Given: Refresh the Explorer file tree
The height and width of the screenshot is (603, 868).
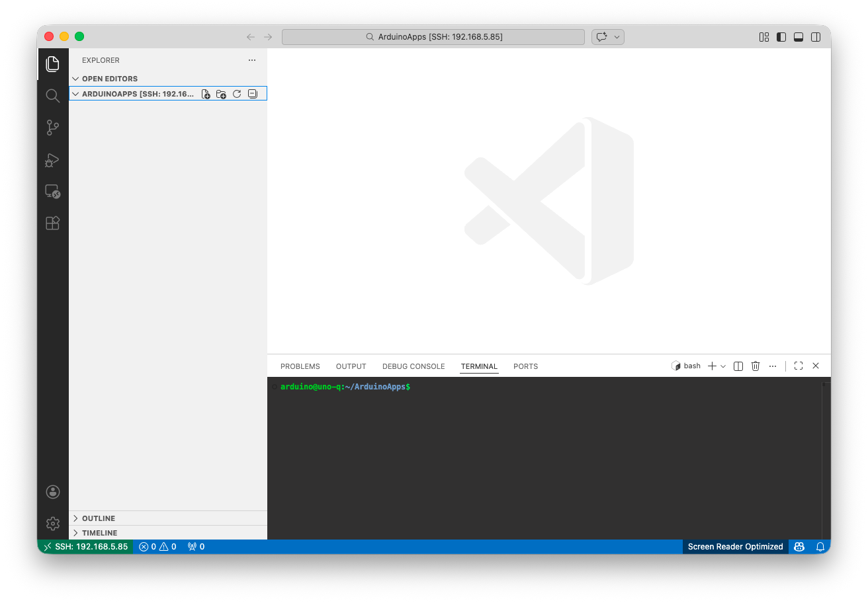Looking at the screenshot, I should tap(237, 94).
